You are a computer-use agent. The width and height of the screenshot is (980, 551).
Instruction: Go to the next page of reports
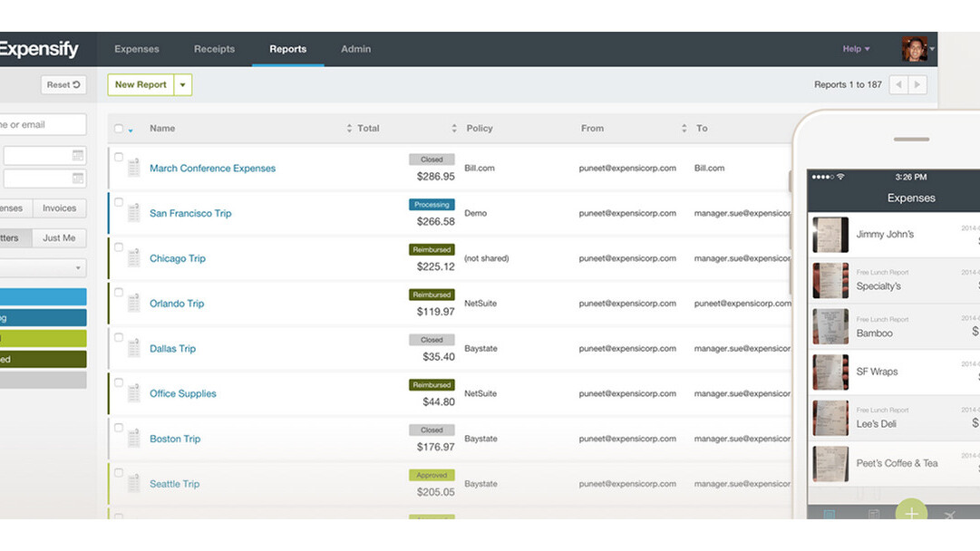[x=917, y=84]
